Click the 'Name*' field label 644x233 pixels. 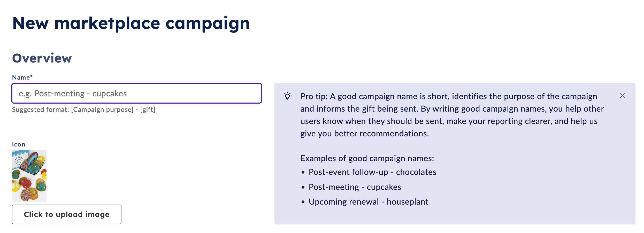[22, 77]
